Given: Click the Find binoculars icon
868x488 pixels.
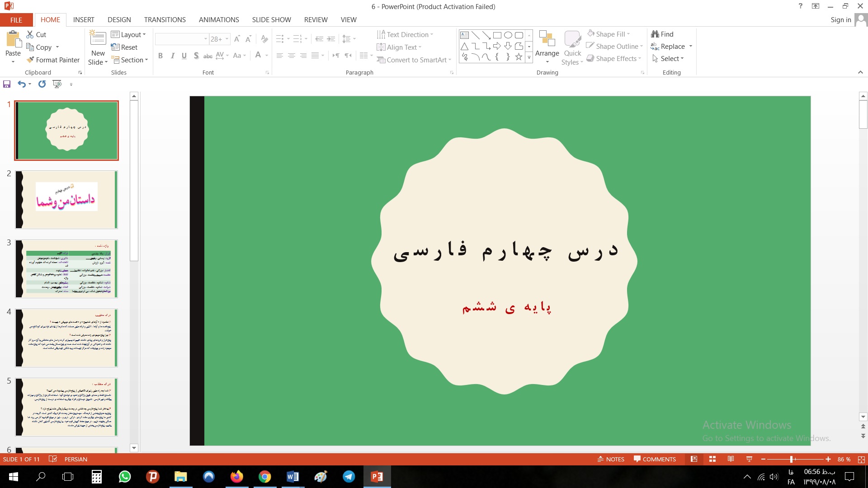Looking at the screenshot, I should pyautogui.click(x=655, y=34).
